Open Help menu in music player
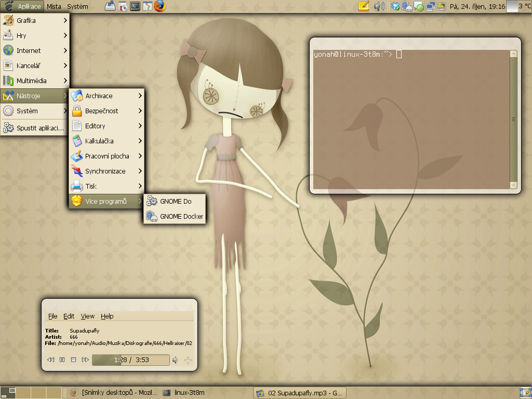Image resolution: width=532 pixels, height=399 pixels. 107,316
